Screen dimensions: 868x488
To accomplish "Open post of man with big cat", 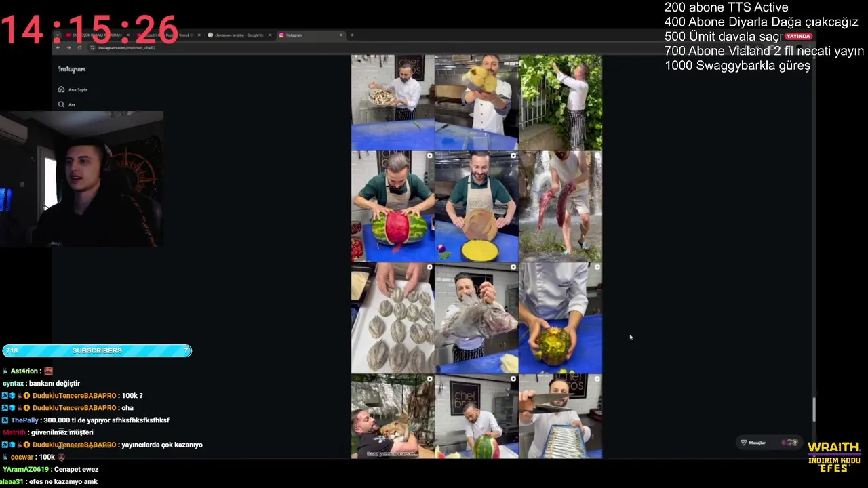I will (393, 417).
